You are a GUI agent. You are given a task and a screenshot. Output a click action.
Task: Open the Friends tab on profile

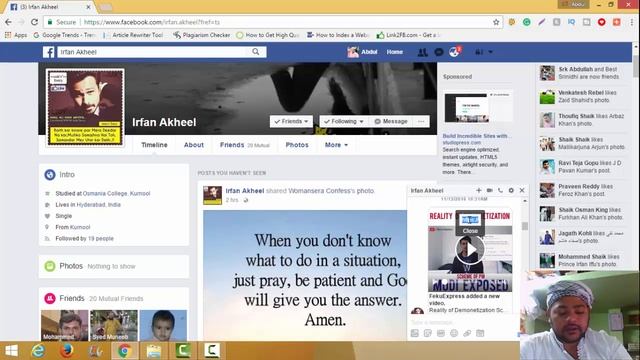click(x=244, y=145)
